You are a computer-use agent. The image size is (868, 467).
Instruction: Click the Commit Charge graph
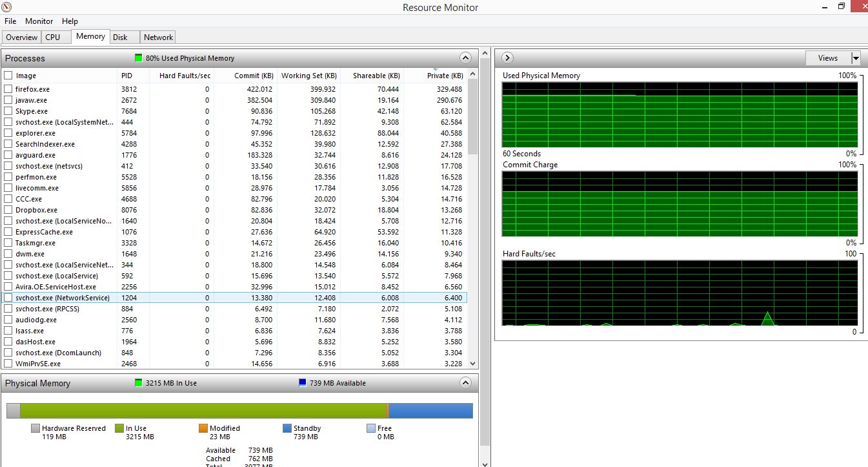[x=680, y=204]
